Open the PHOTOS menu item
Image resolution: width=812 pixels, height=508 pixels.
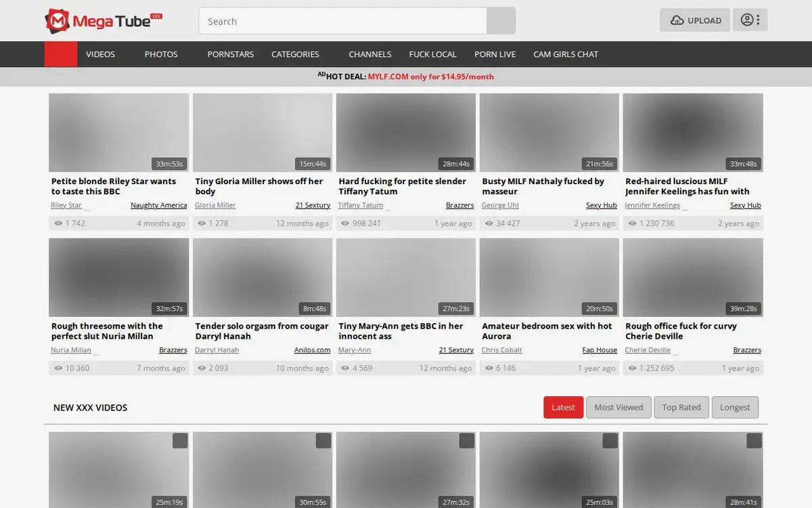tap(161, 54)
